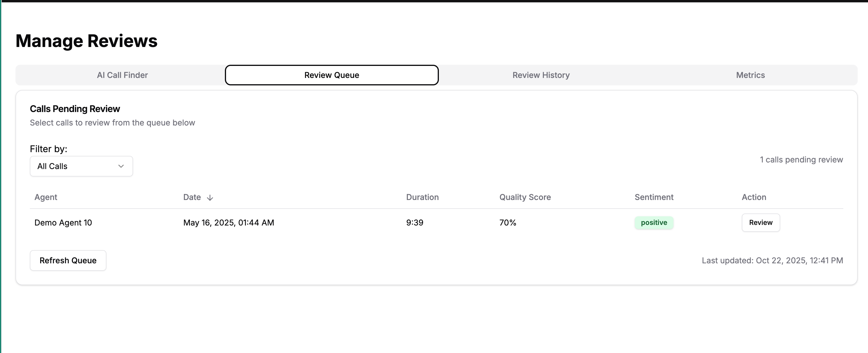Image resolution: width=868 pixels, height=353 pixels.
Task: Click the Agent column header
Action: (46, 197)
